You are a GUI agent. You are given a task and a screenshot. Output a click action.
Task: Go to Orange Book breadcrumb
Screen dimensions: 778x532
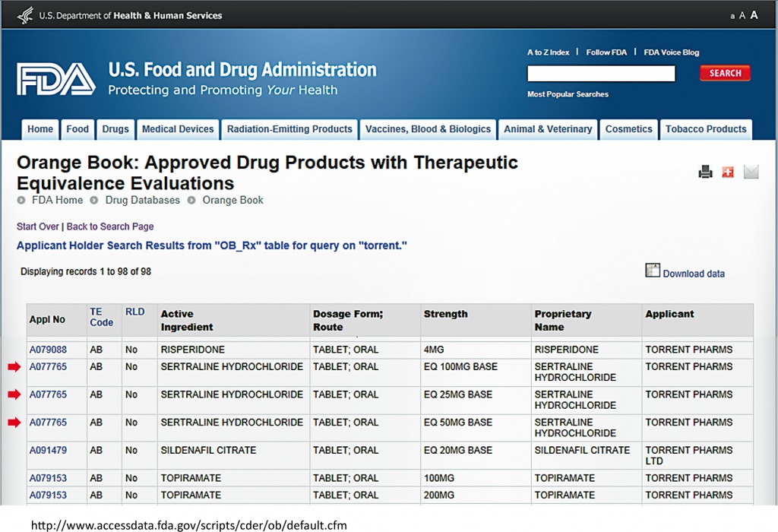pos(232,200)
